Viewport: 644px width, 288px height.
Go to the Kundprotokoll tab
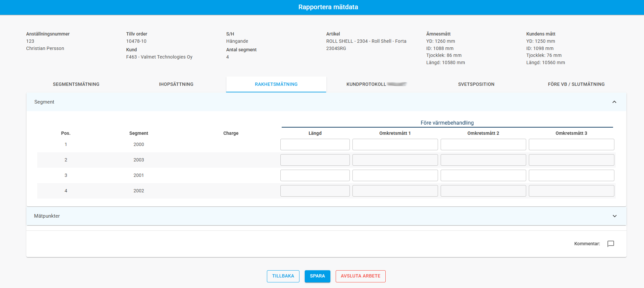[376, 84]
